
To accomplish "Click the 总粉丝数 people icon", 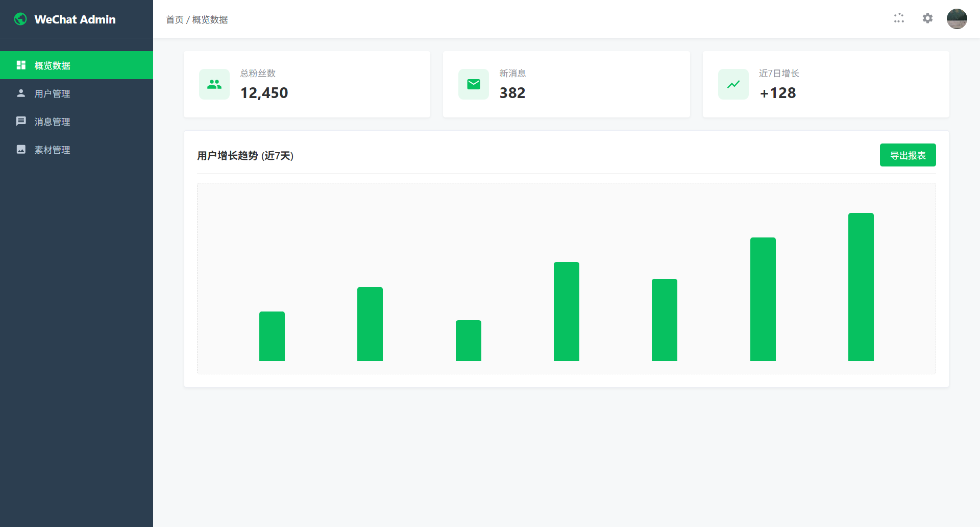I will point(214,84).
